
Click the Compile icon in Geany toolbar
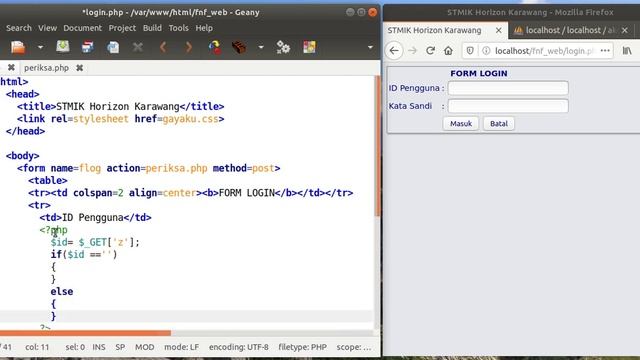click(x=215, y=47)
